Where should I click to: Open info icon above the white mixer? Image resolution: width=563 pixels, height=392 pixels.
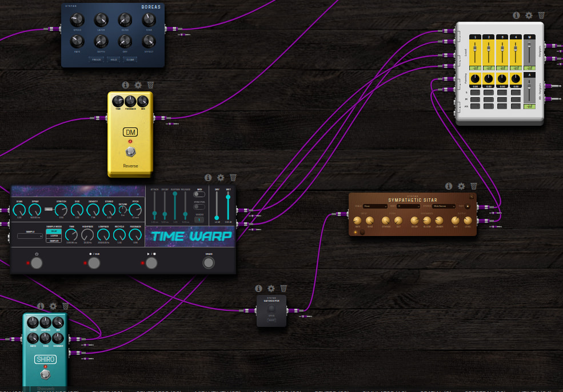tap(516, 15)
